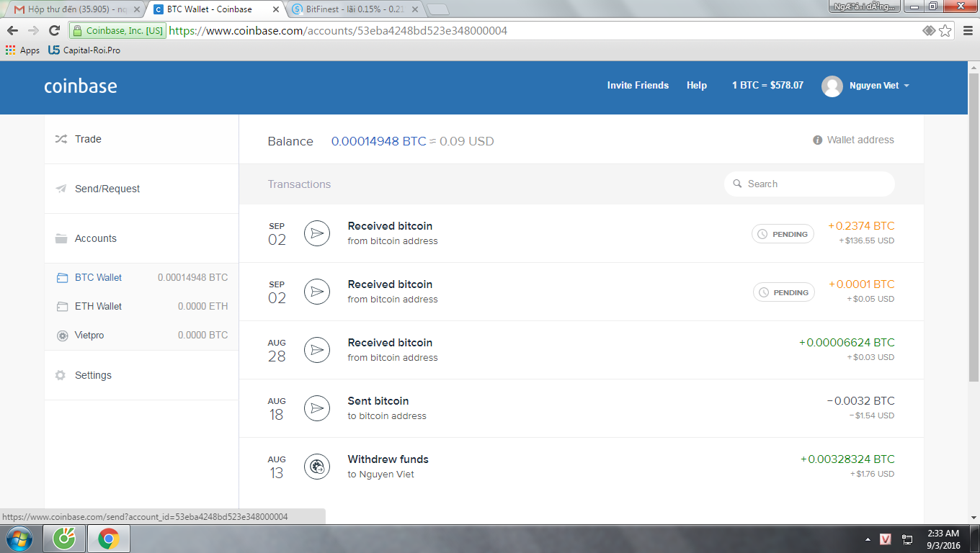Select Vietpro vault in sidebar
980x553 pixels.
tap(141, 335)
